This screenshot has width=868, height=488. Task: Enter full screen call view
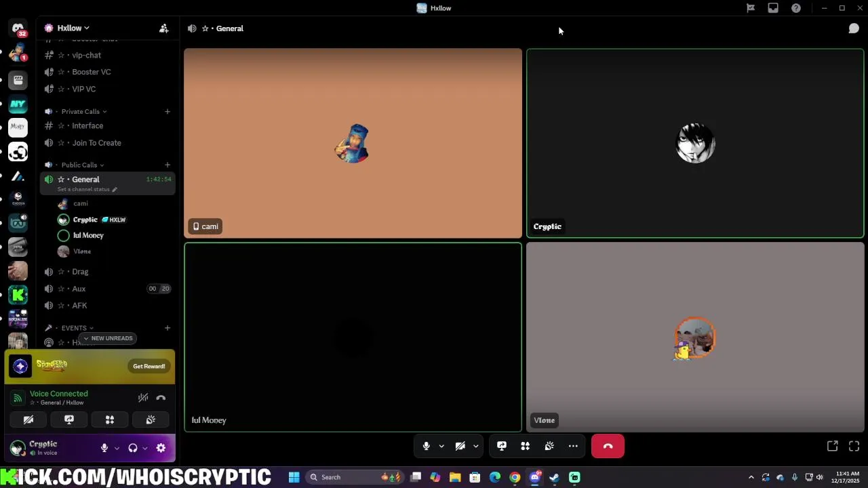tap(854, 446)
